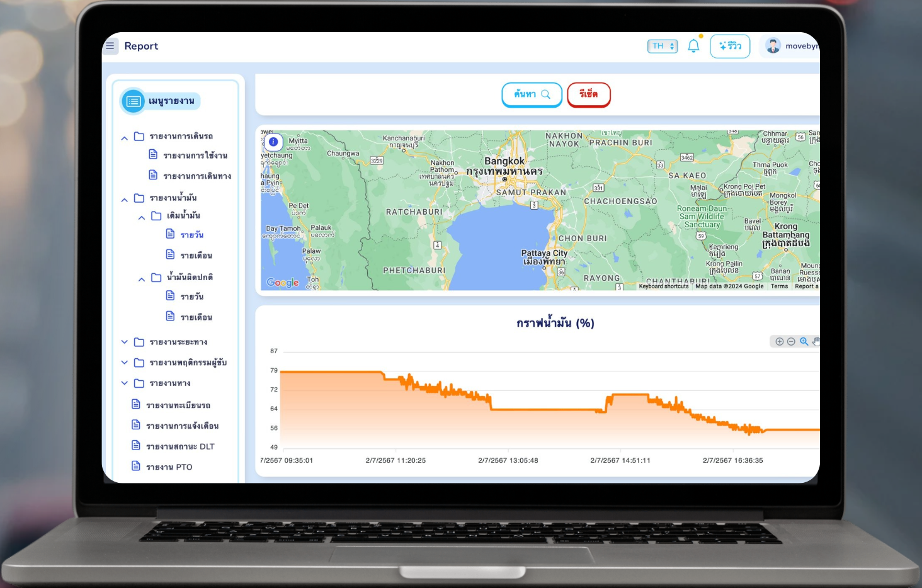Open the user avatar profile menu
The image size is (922, 588).
[773, 46]
